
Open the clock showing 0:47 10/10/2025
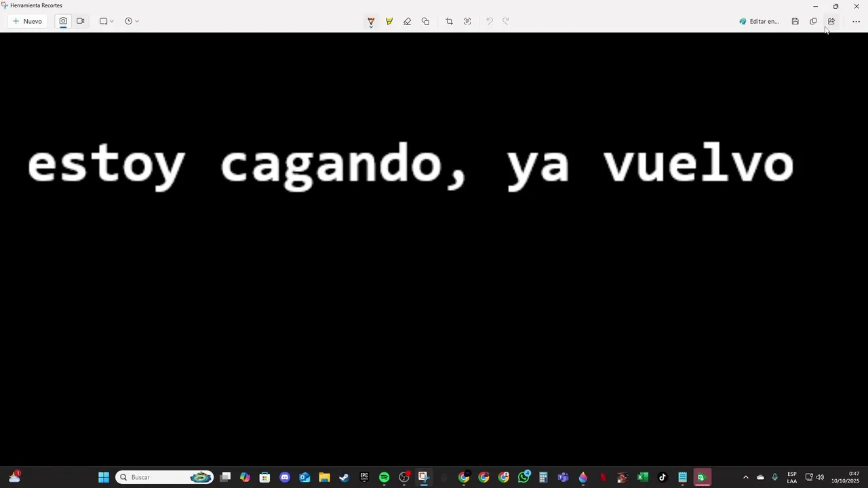pos(846,477)
